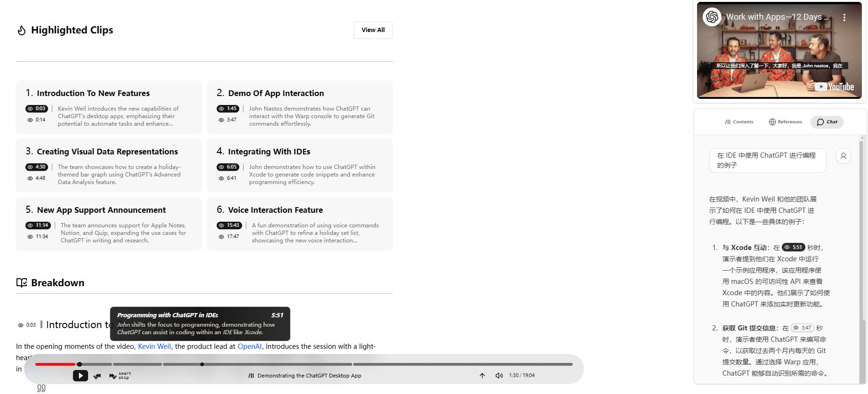Click the OpenAI channel logo on video

click(712, 17)
